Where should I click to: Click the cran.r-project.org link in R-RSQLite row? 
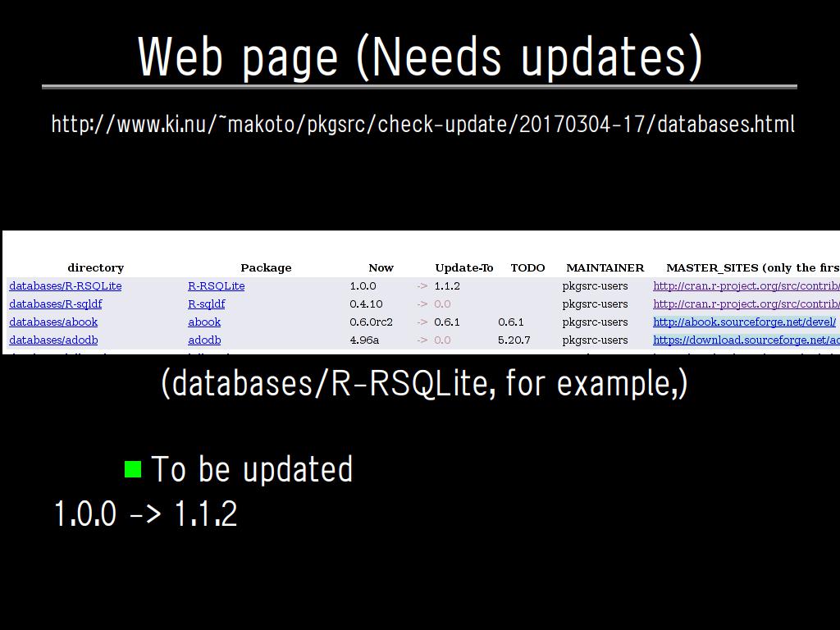(x=746, y=286)
